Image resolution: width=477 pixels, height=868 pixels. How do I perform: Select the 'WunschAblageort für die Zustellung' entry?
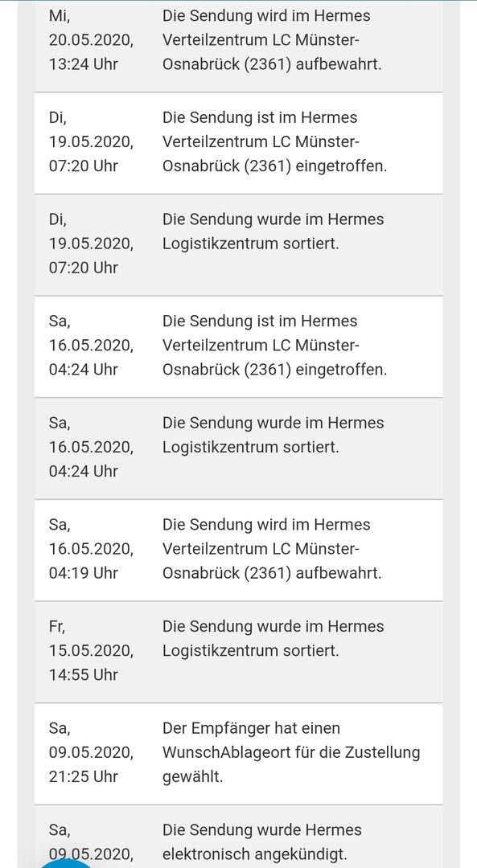[x=239, y=754]
